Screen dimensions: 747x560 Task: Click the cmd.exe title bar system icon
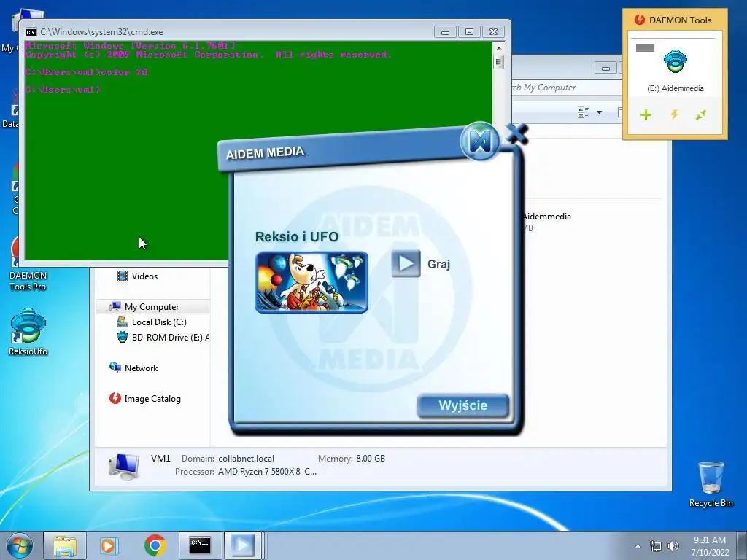coord(31,32)
